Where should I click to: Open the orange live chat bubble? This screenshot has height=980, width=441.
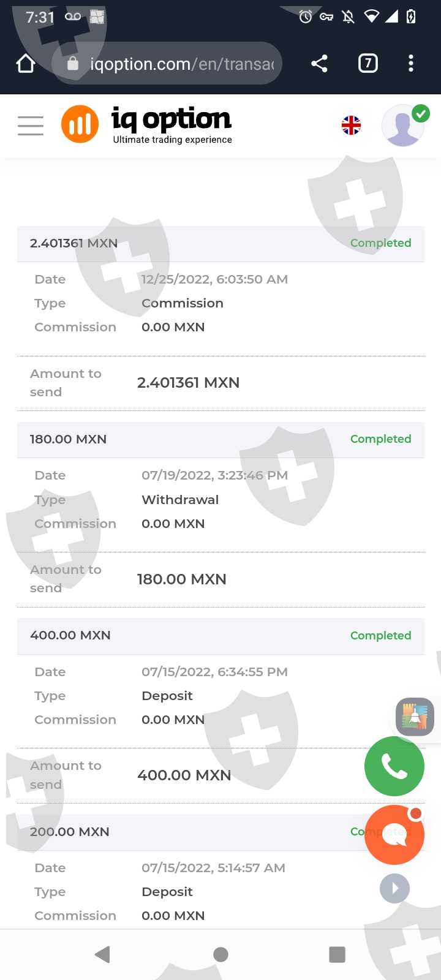point(394,834)
